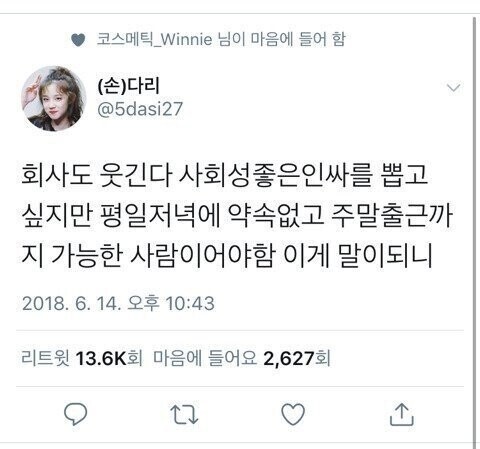Open the @5dasi27 username handle
This screenshot has width=480, height=449.
tap(140, 109)
